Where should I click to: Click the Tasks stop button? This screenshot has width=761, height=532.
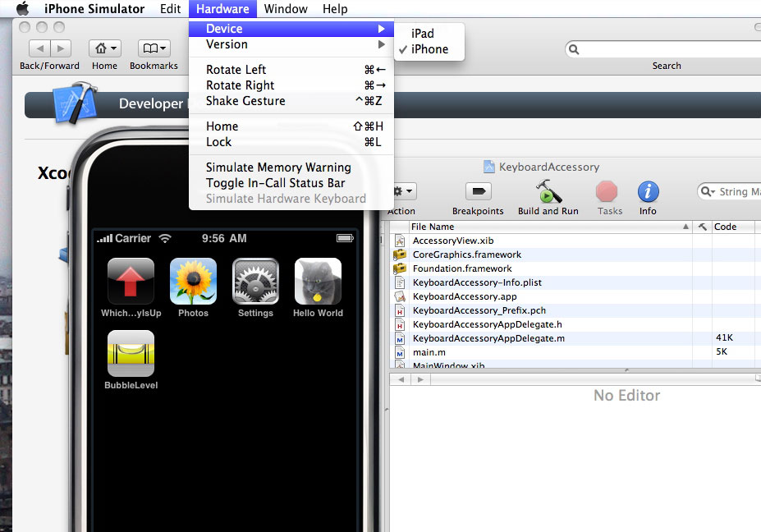[x=607, y=191]
